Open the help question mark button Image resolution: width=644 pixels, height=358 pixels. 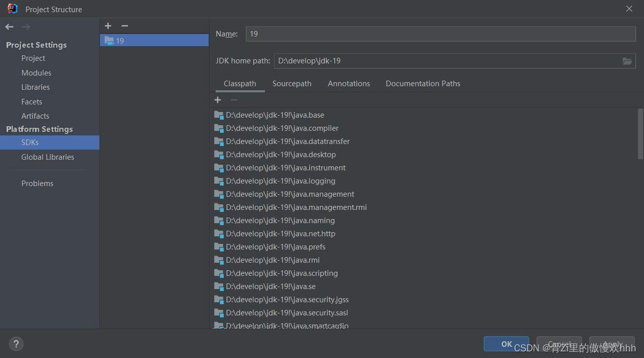16,344
